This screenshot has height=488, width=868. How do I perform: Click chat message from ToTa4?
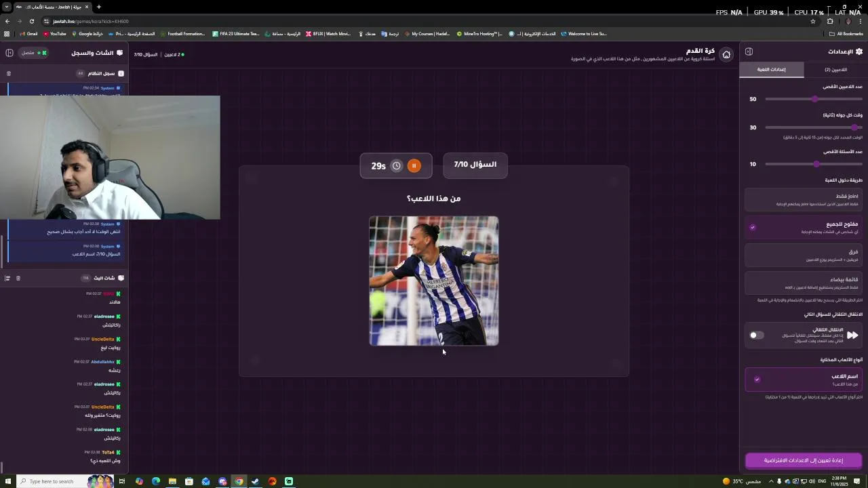click(103, 457)
